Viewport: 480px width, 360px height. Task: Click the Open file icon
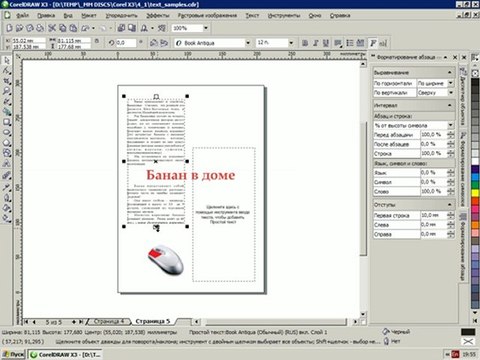click(x=20, y=28)
